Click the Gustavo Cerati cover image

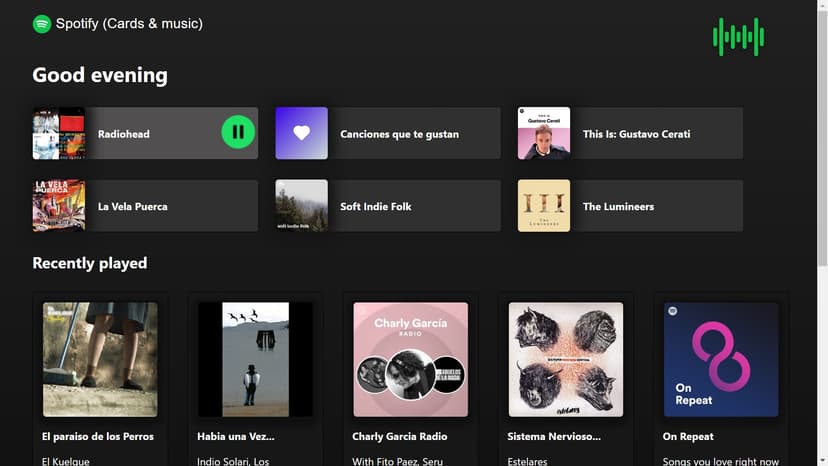tap(544, 133)
